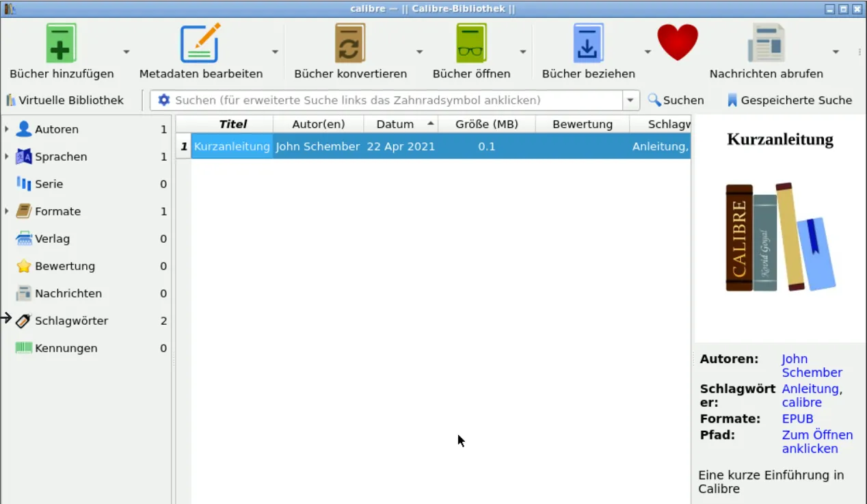The image size is (867, 504).
Task: Click the Anleitung tag link
Action: pos(810,388)
